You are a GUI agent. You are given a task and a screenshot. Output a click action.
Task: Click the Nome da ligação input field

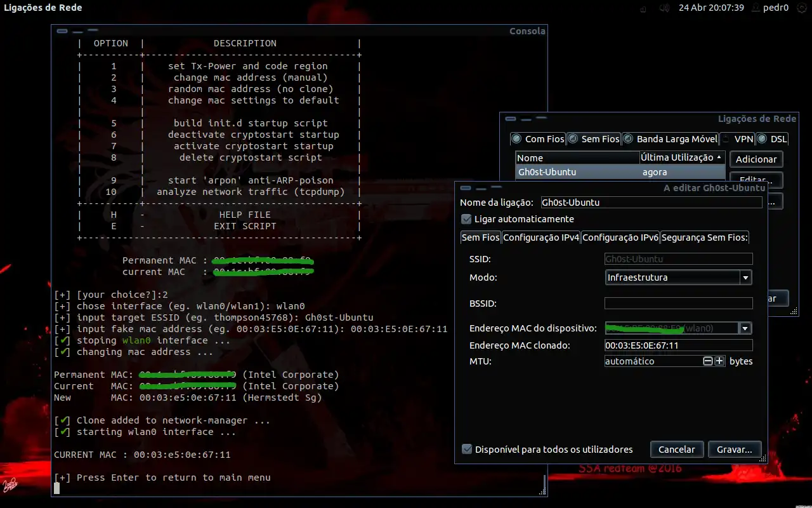651,203
